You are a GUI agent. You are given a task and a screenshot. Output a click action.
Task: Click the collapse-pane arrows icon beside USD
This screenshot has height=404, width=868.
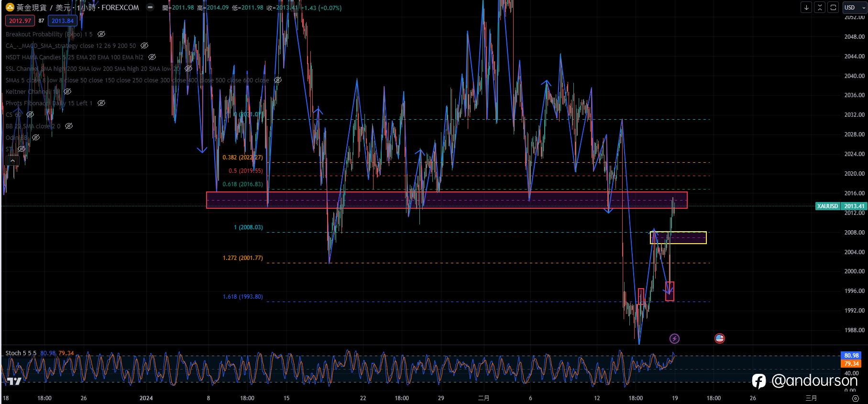click(x=820, y=7)
